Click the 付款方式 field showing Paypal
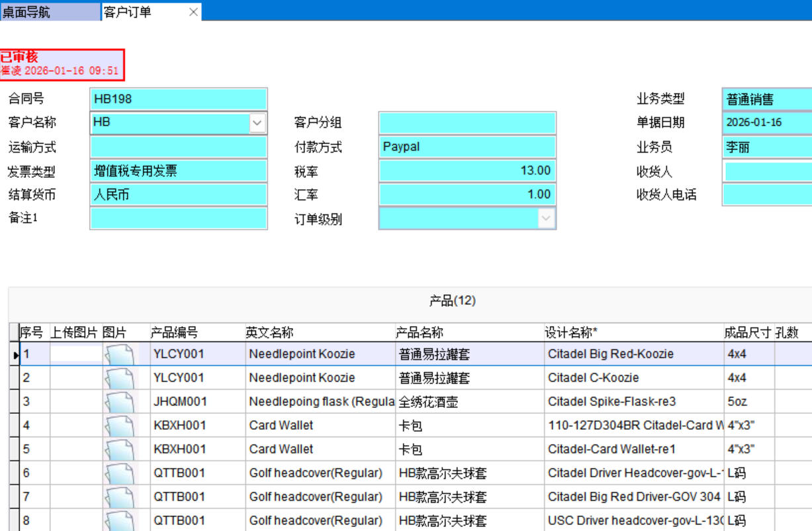This screenshot has width=812, height=531. tap(467, 147)
